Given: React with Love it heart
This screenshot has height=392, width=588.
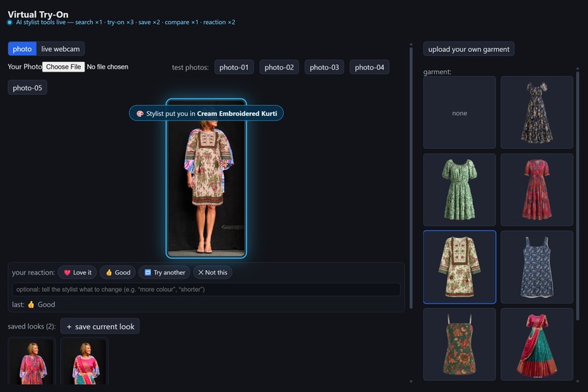Looking at the screenshot, I should (x=77, y=272).
